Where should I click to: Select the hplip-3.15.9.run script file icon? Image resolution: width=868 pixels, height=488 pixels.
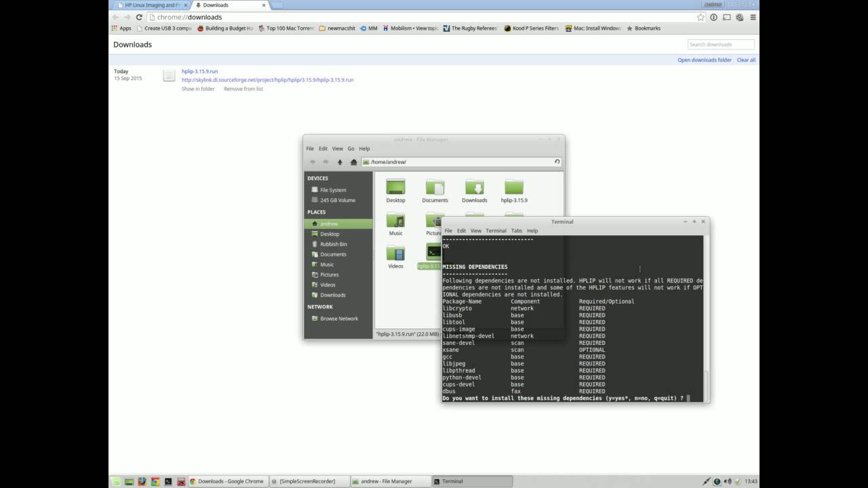click(x=433, y=252)
